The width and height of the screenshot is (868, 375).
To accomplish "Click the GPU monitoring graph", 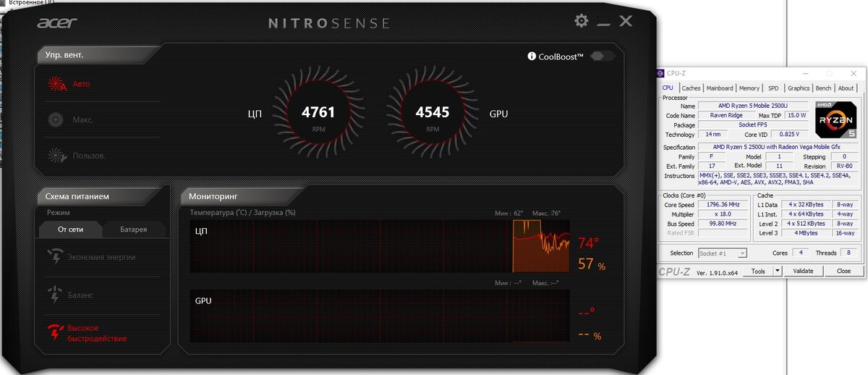I will tap(380, 316).
